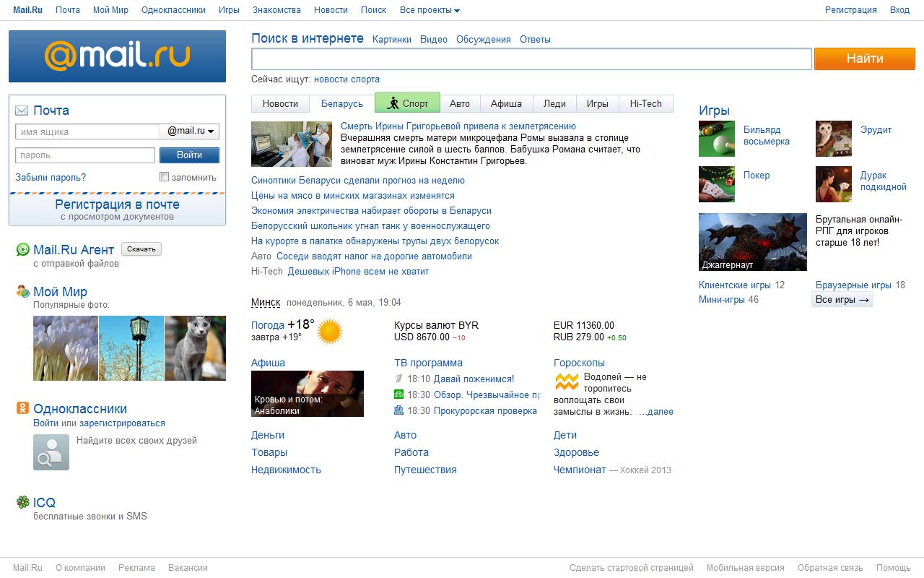This screenshot has height=578, width=924.
Task: Open the Покер cards game icon
Action: (x=717, y=184)
